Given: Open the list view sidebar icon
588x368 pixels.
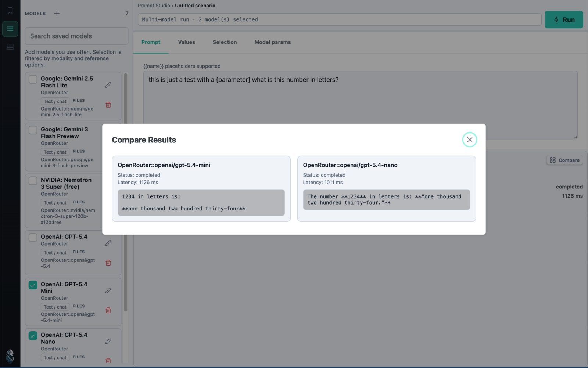Looking at the screenshot, I should point(10,29).
